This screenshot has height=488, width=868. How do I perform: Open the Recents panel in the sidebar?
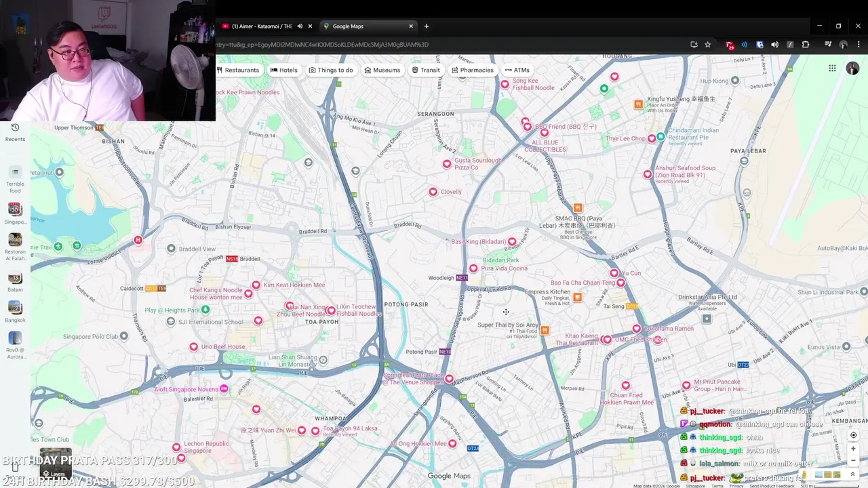tap(15, 132)
